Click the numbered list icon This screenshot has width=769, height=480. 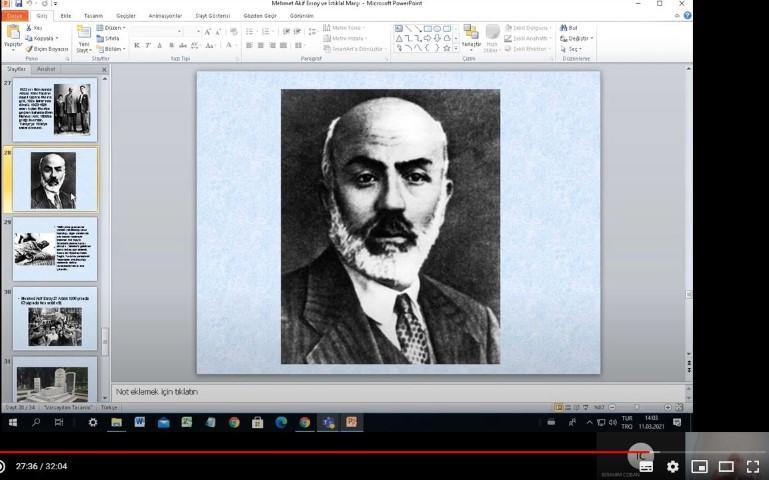point(266,32)
